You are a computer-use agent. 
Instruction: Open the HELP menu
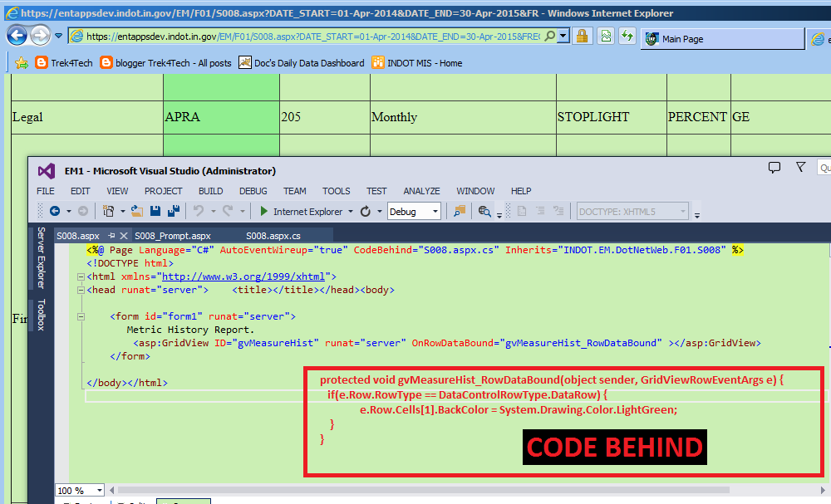pyautogui.click(x=521, y=191)
